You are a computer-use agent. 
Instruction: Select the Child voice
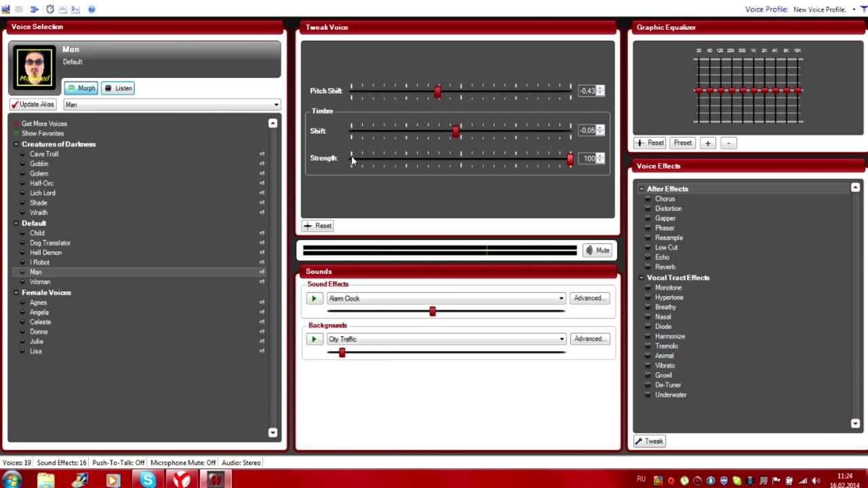tap(37, 233)
